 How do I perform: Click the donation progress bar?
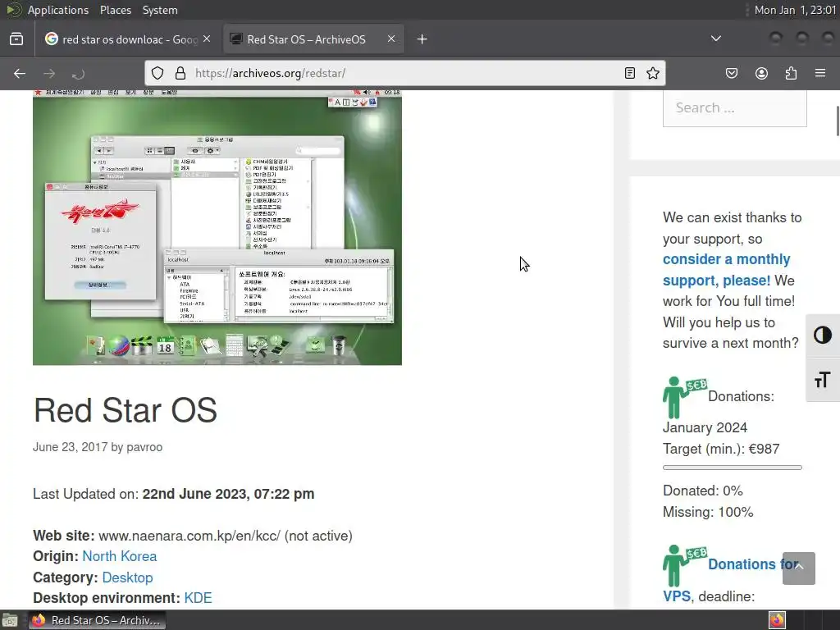pyautogui.click(x=733, y=468)
